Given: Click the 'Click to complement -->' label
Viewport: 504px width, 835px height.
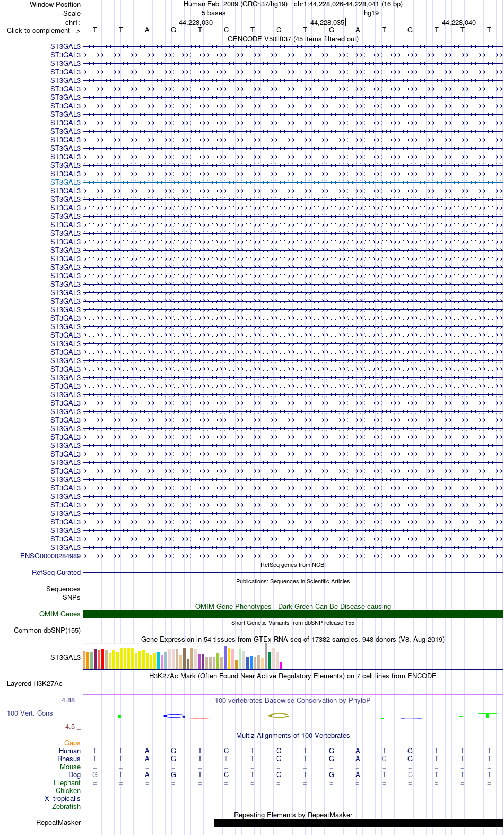Looking at the screenshot, I should pyautogui.click(x=44, y=30).
